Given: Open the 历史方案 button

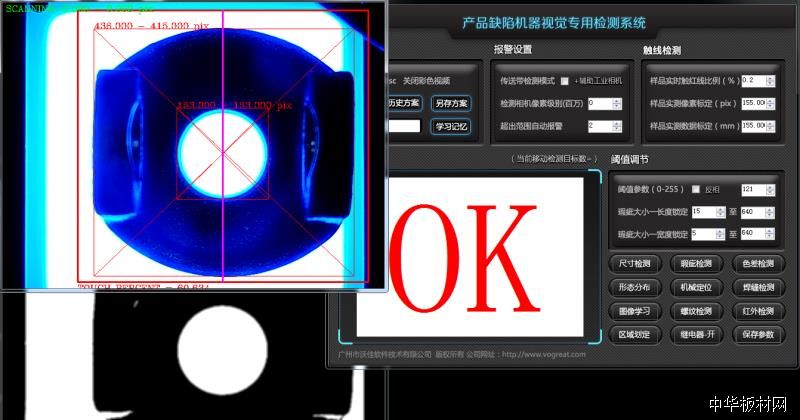Looking at the screenshot, I should [404, 103].
